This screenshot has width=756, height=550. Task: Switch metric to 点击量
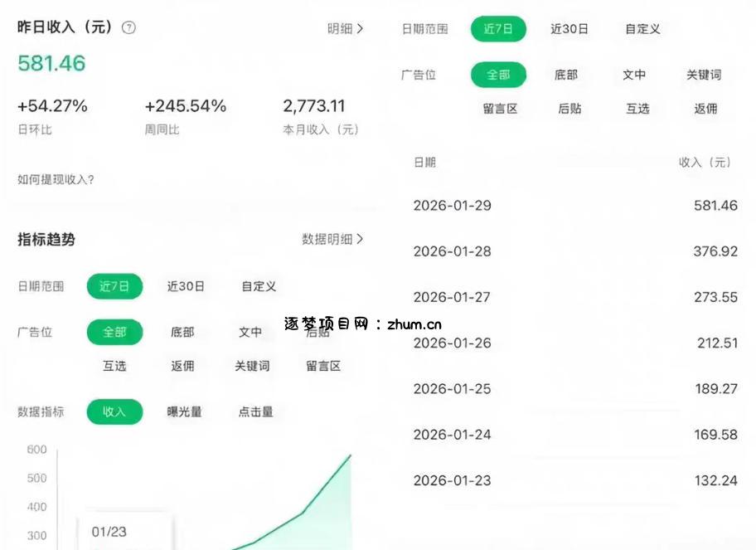254,411
